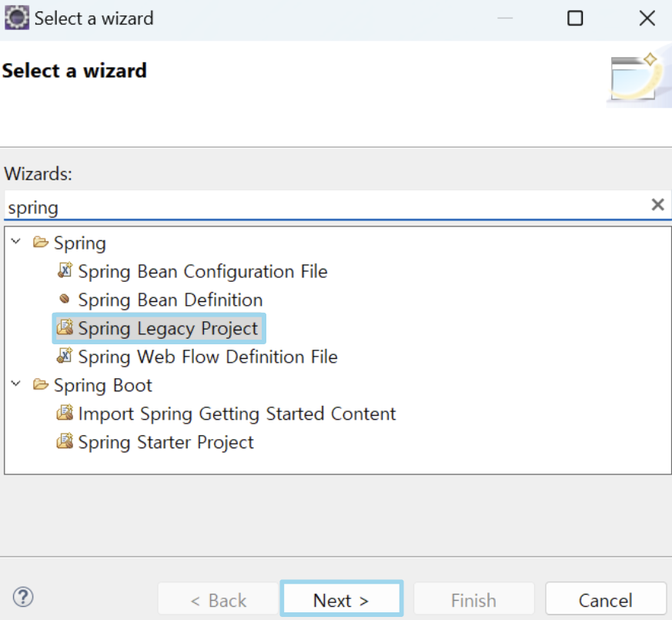Select Spring Legacy Project wizard

point(168,328)
